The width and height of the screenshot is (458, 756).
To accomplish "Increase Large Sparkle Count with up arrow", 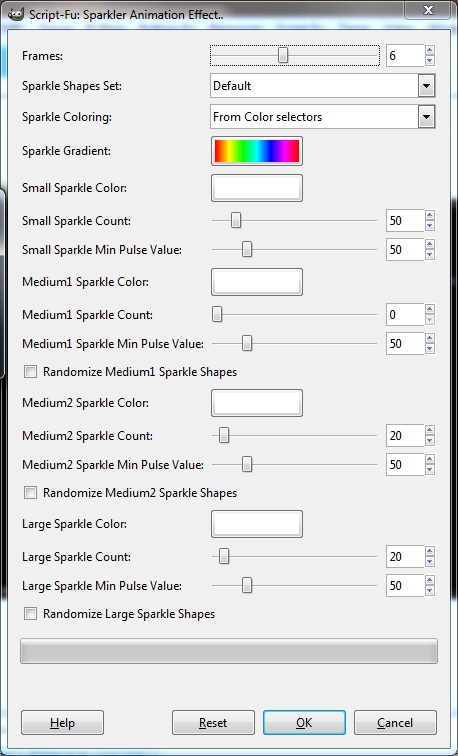I will 430,552.
